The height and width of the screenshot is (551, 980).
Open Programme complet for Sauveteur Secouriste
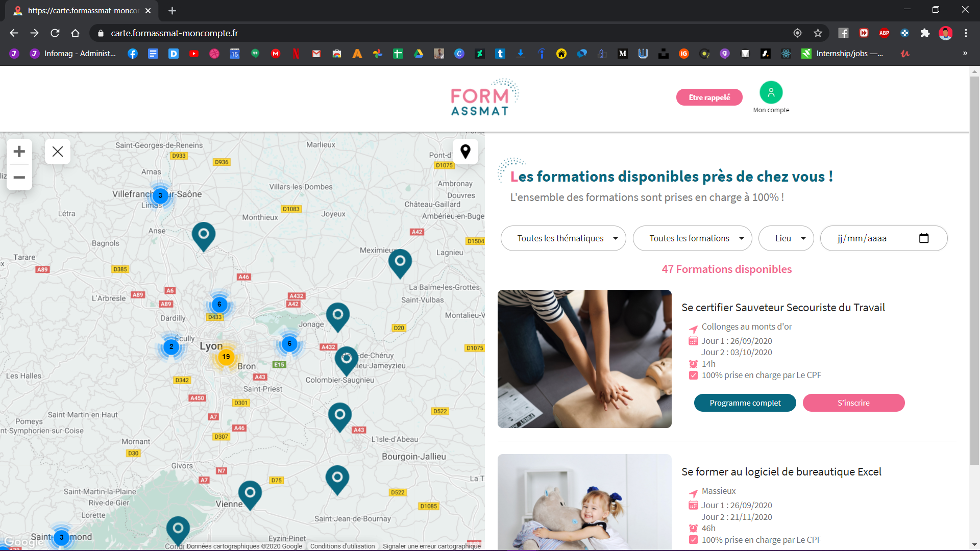coord(745,403)
